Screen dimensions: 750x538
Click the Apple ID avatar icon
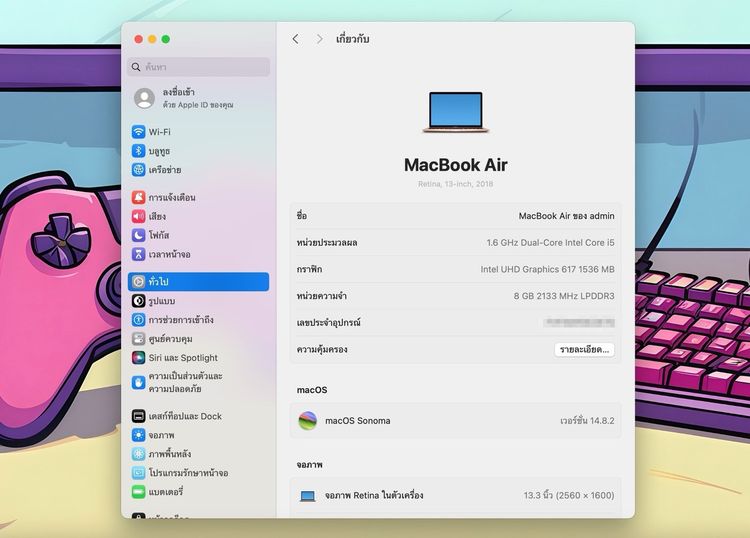144,98
